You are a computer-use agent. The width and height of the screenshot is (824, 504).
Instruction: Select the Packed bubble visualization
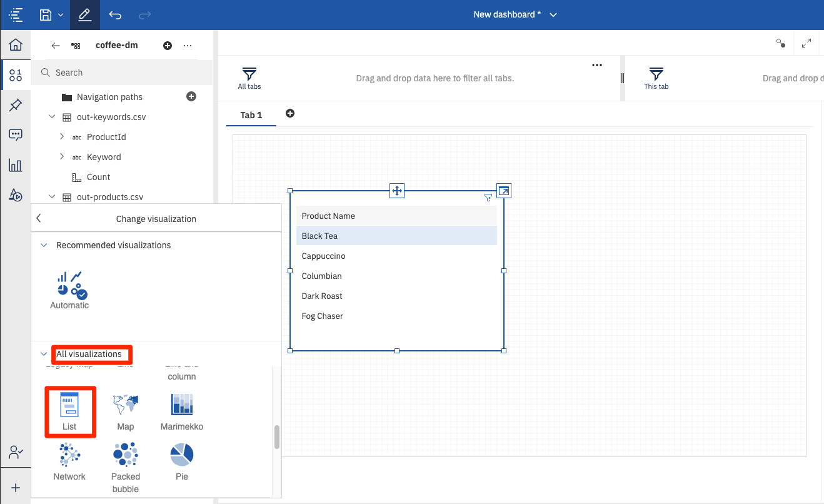click(x=126, y=468)
